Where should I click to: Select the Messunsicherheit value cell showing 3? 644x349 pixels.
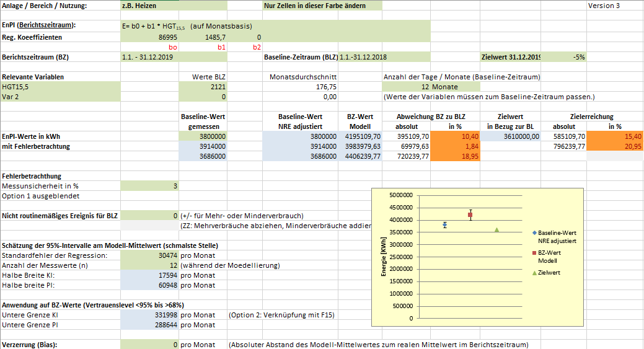click(149, 185)
